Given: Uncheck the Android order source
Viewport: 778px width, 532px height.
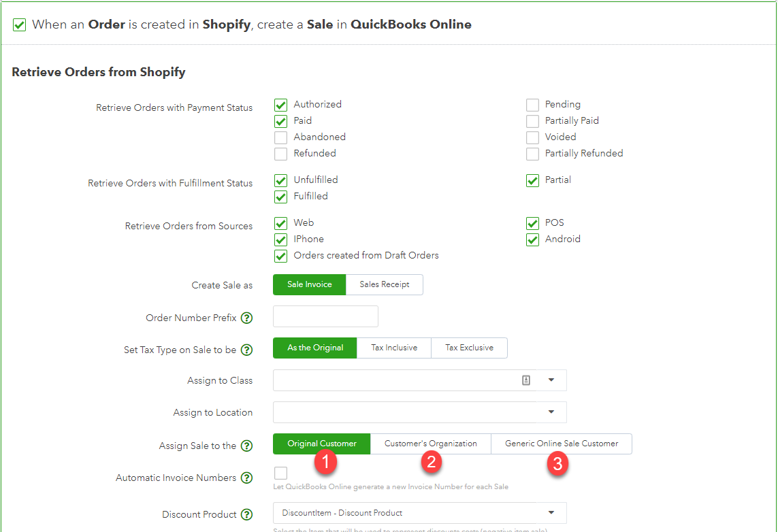Looking at the screenshot, I should tap(532, 240).
